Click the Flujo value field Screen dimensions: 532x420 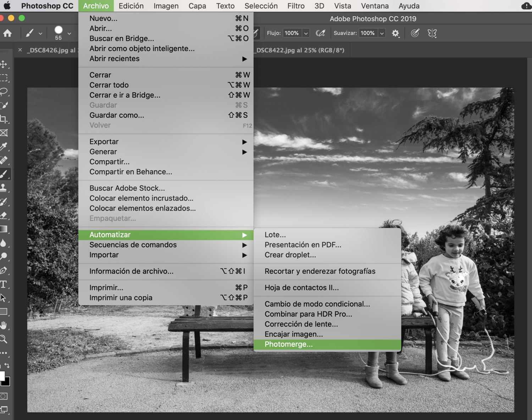point(292,33)
